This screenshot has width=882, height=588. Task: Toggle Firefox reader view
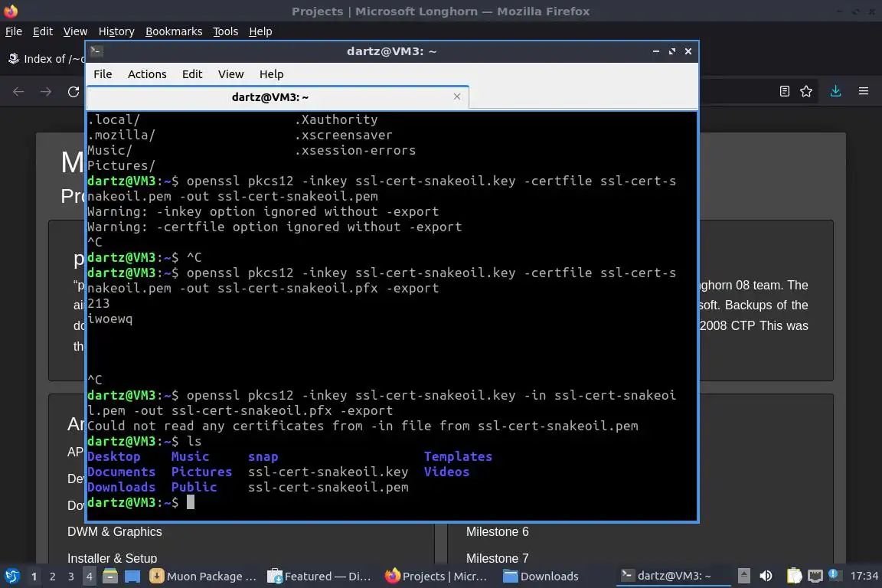click(785, 91)
